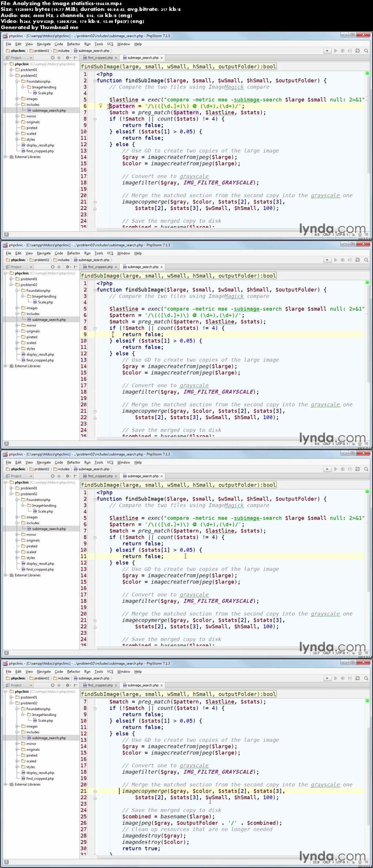This screenshot has height=868, width=373.
Task: Toggle read-only lock icon in second frame status bar
Action: pyautogui.click(x=353, y=444)
